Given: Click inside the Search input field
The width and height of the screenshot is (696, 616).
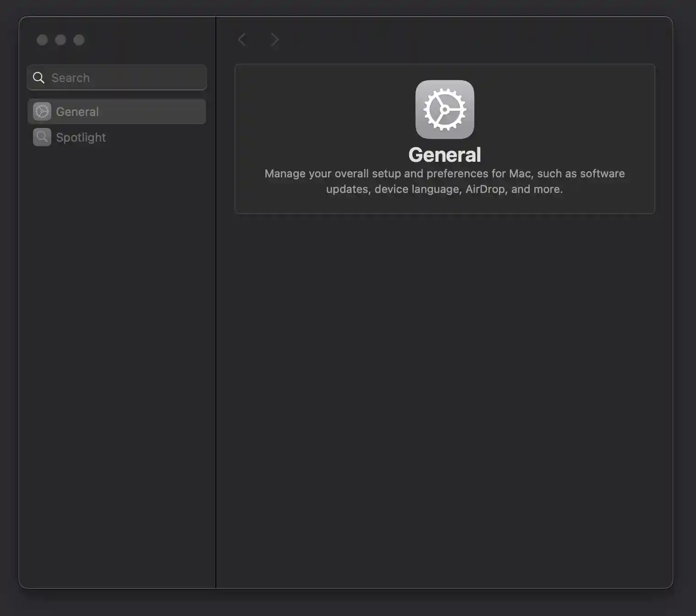Looking at the screenshot, I should tap(116, 77).
